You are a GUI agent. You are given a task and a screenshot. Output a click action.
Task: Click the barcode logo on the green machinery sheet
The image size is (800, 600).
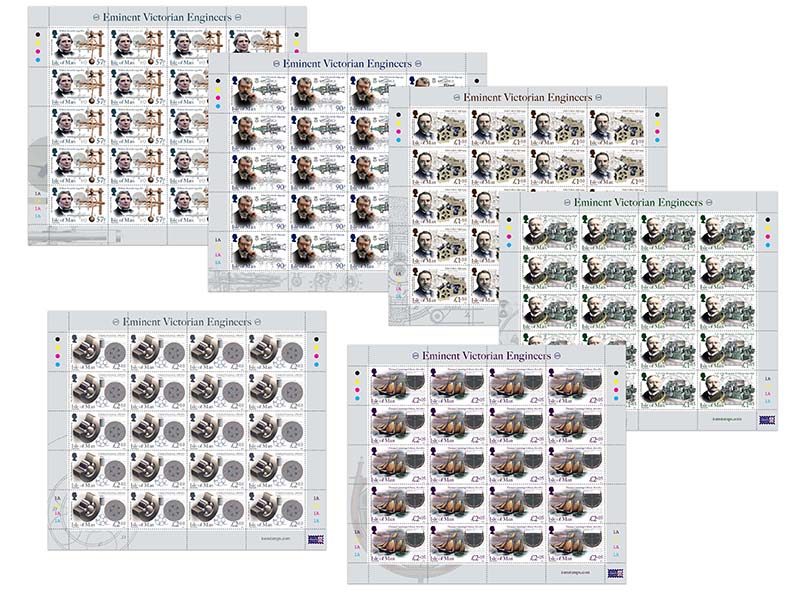pos(767,419)
